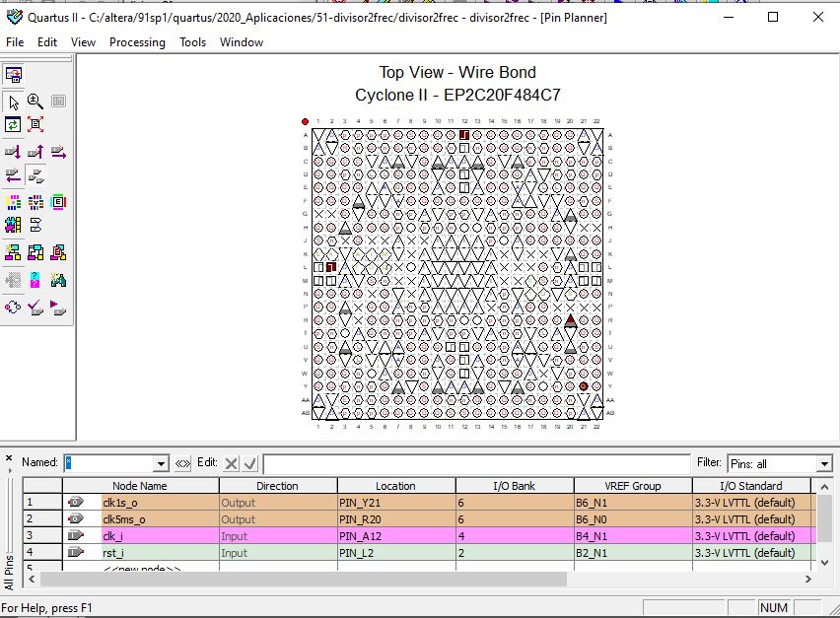Click the binoculars find icon
This screenshot has width=840, height=618.
tap(58, 280)
